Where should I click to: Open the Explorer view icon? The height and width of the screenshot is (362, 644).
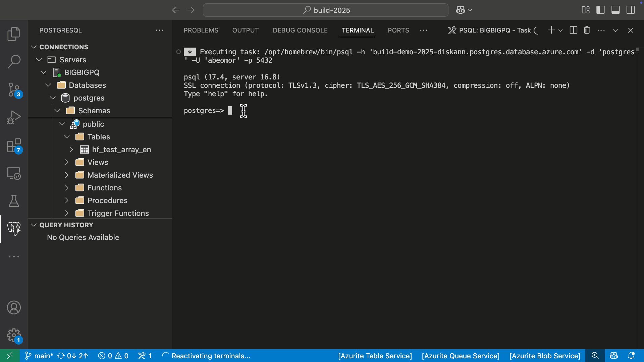pyautogui.click(x=14, y=34)
